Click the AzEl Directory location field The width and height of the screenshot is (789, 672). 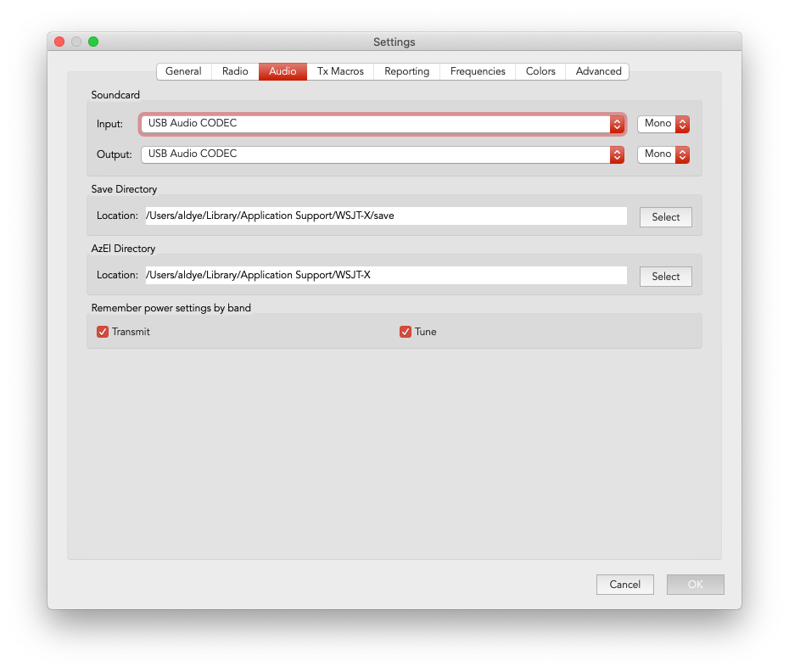click(x=385, y=275)
